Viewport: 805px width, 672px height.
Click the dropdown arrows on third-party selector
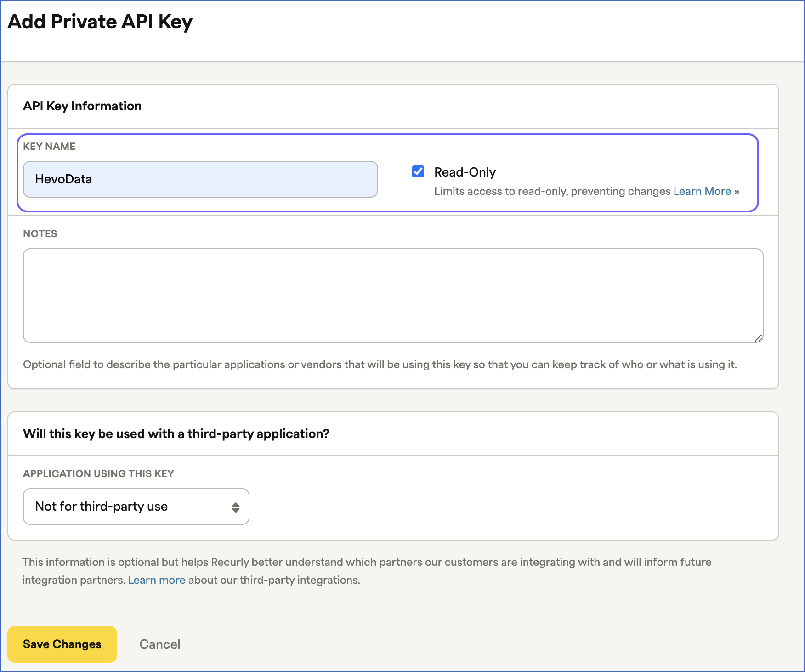236,507
